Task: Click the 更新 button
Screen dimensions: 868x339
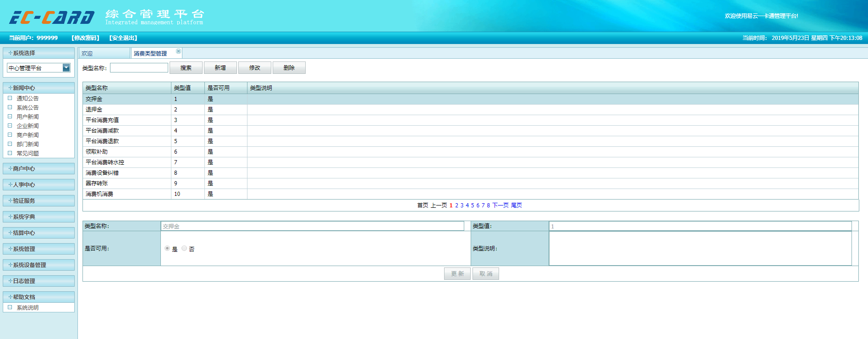Action: [x=457, y=274]
